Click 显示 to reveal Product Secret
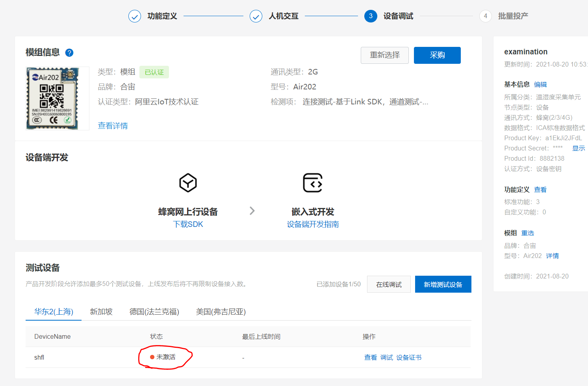The image size is (588, 386). click(x=578, y=148)
